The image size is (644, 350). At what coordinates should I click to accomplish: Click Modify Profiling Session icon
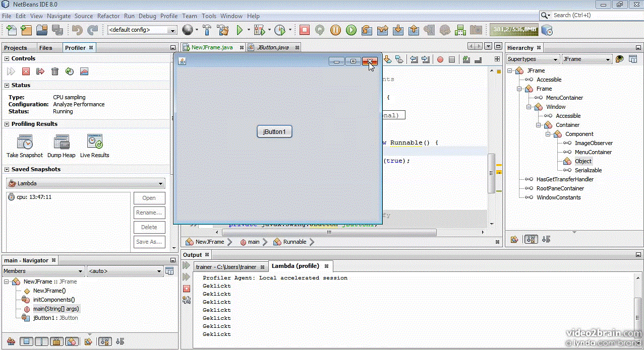(70, 72)
